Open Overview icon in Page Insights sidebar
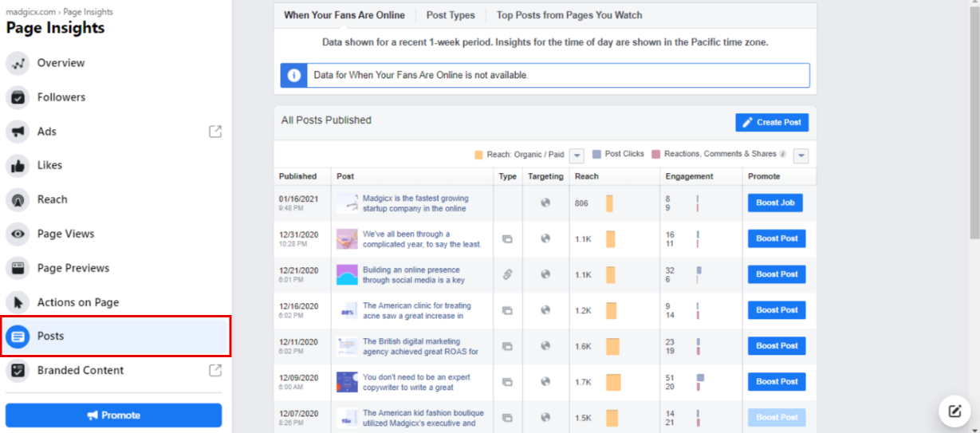This screenshot has height=433, width=980. [18, 63]
